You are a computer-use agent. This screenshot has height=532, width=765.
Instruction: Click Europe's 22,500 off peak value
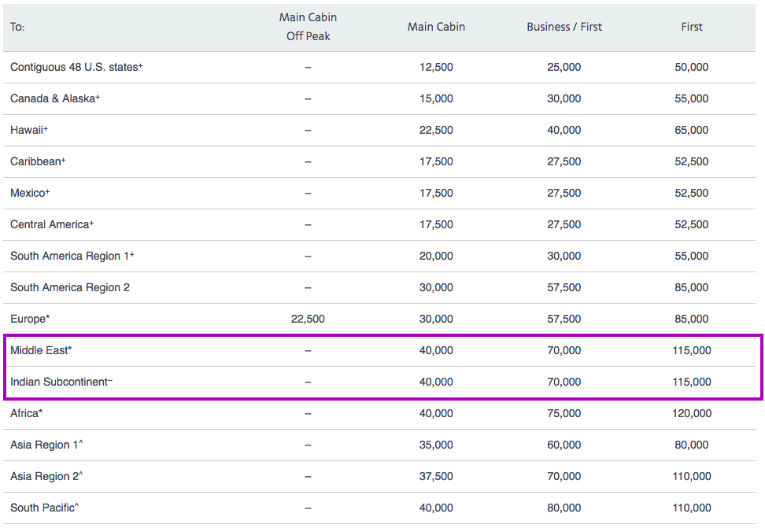click(x=308, y=319)
